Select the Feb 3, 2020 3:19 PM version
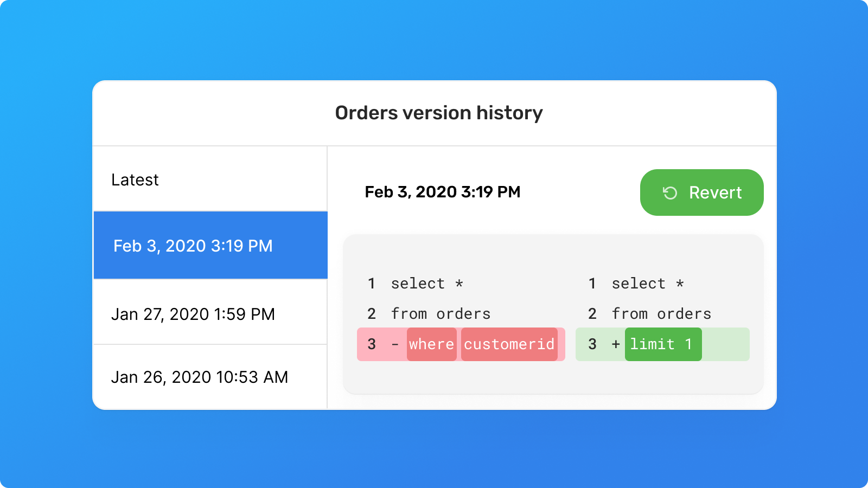Viewport: 868px width, 488px height. click(x=210, y=246)
